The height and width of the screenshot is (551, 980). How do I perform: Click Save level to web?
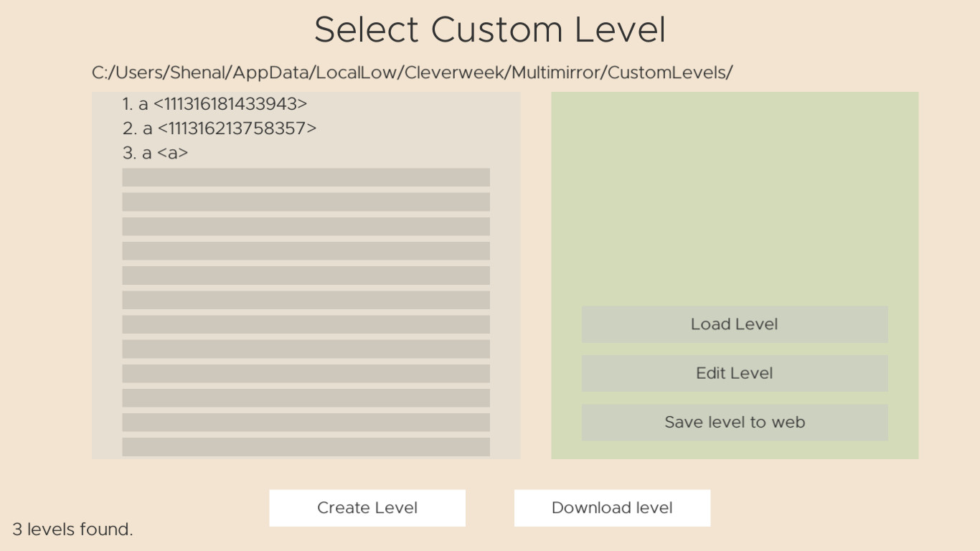tap(734, 422)
